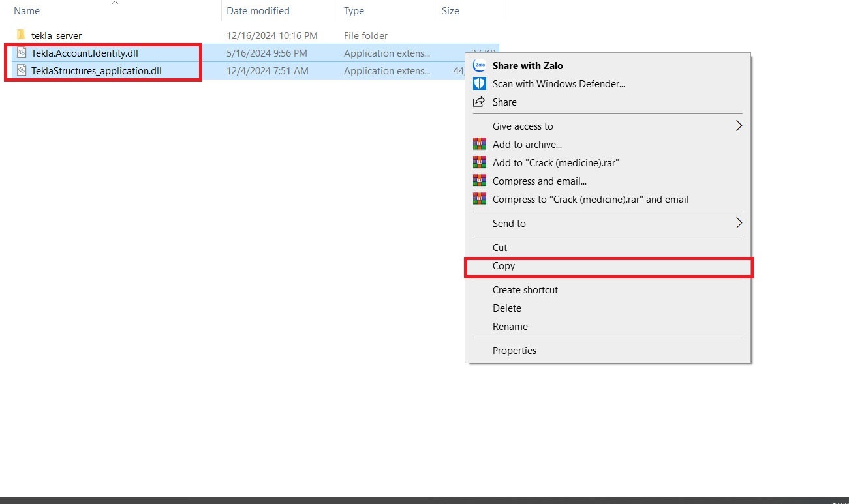Sort files by Date modified column header
The image size is (849, 504).
258,11
